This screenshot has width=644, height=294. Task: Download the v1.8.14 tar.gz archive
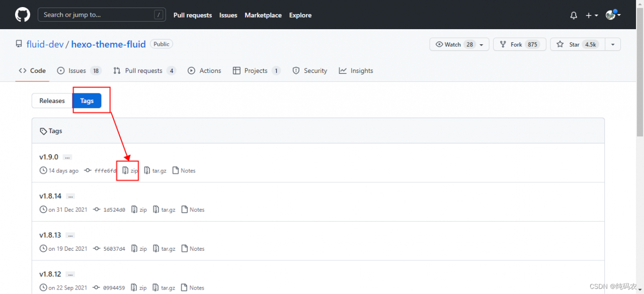point(165,210)
